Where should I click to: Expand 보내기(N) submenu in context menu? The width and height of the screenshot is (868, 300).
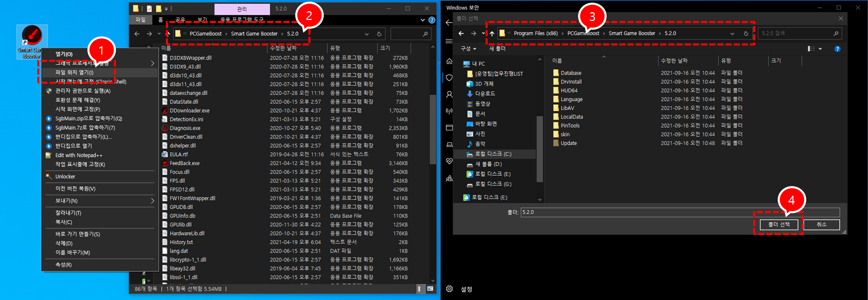152,201
